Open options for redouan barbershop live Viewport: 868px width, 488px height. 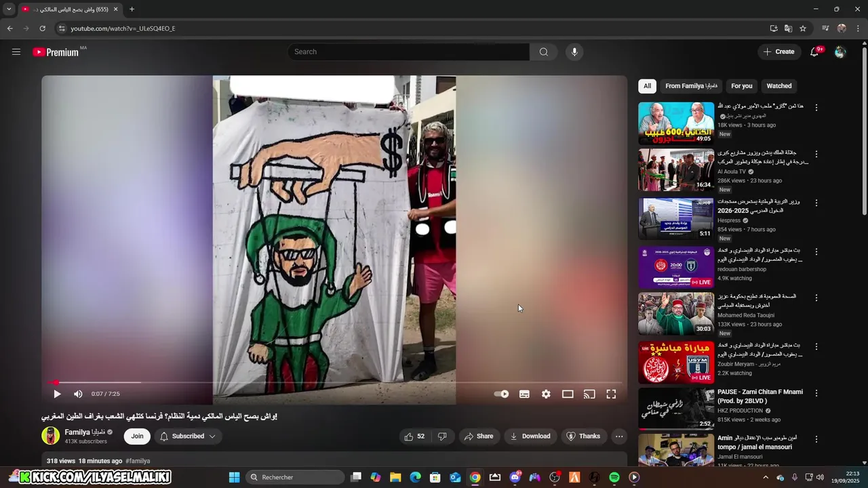pos(816,251)
